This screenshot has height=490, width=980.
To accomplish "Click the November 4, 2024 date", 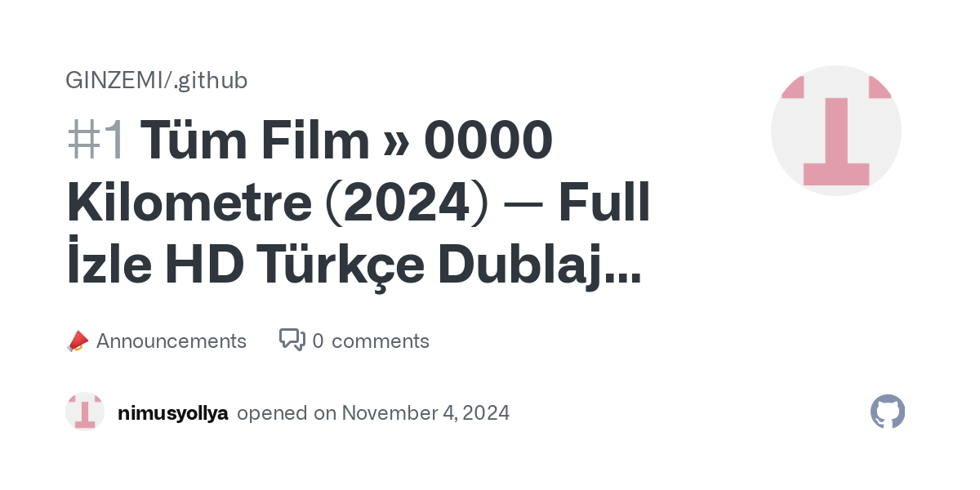I will [x=425, y=413].
